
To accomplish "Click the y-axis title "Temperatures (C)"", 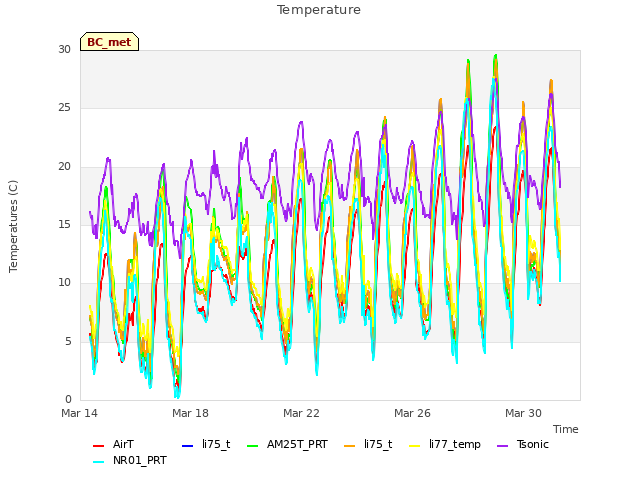I will [13, 226].
